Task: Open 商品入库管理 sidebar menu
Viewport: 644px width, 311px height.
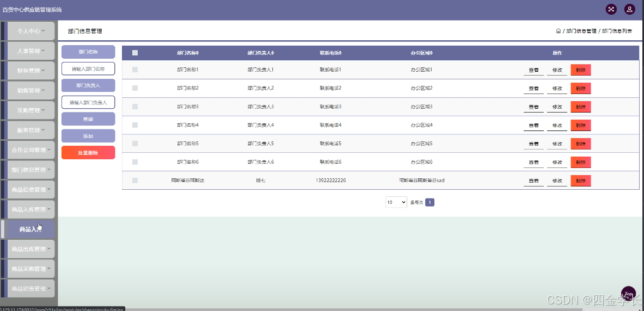Action: pyautogui.click(x=31, y=209)
